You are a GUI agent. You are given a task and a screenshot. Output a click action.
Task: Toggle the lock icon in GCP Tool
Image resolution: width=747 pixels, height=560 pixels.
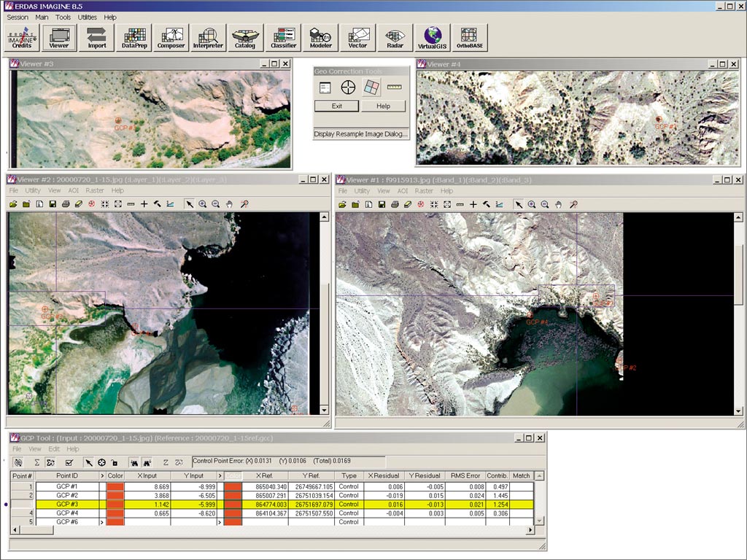click(x=115, y=462)
